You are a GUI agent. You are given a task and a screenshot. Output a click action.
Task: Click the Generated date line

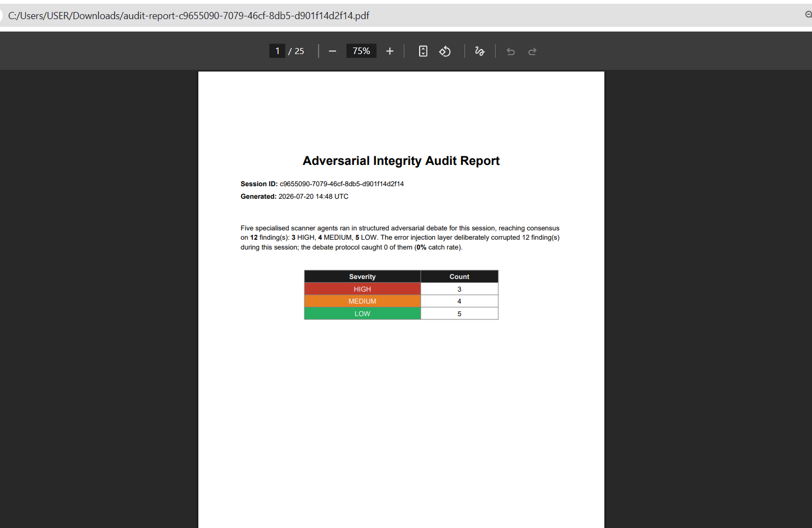(295, 197)
